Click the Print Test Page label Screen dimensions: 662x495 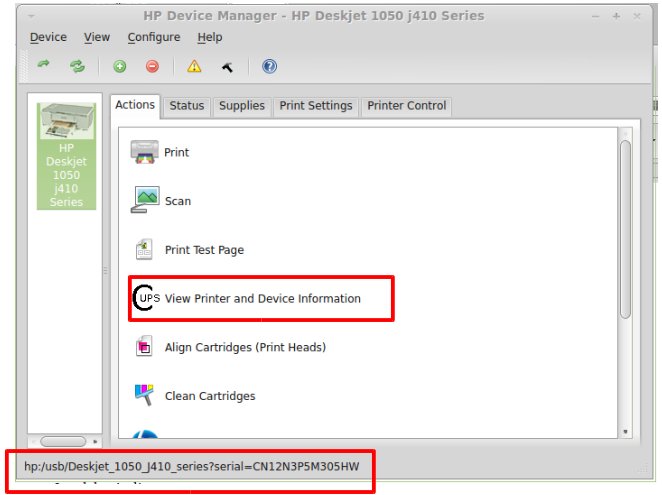(x=204, y=250)
